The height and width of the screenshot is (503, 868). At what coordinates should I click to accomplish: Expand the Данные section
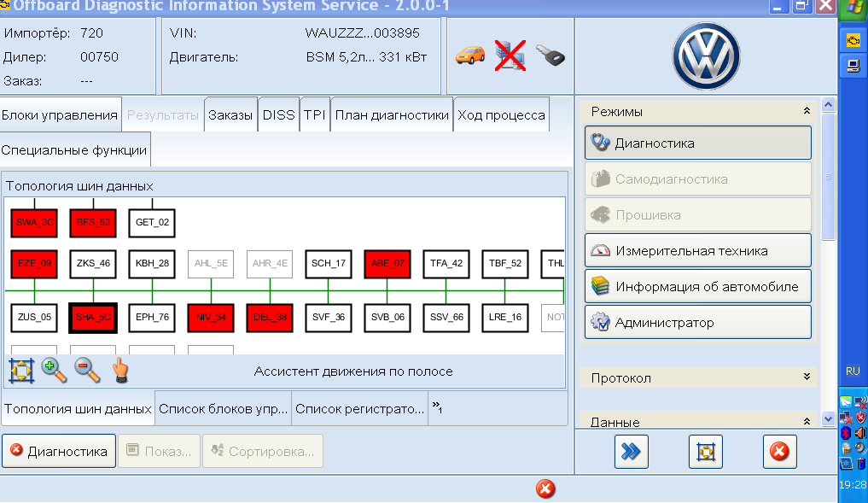(806, 422)
